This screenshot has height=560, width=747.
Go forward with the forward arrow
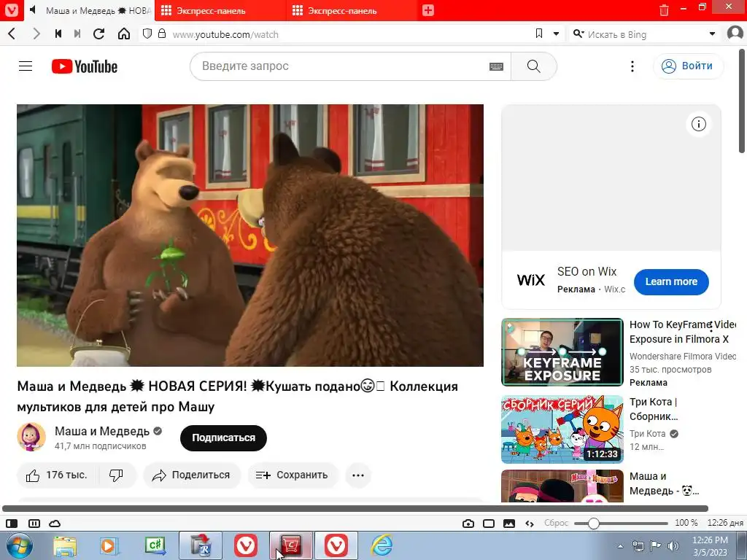[x=36, y=34]
